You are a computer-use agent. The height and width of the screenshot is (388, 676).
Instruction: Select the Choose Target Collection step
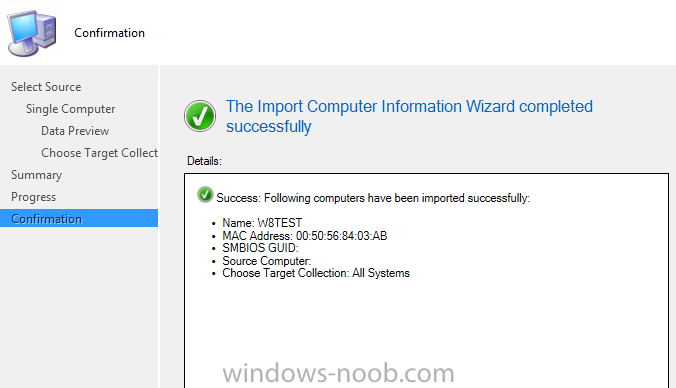(x=100, y=153)
